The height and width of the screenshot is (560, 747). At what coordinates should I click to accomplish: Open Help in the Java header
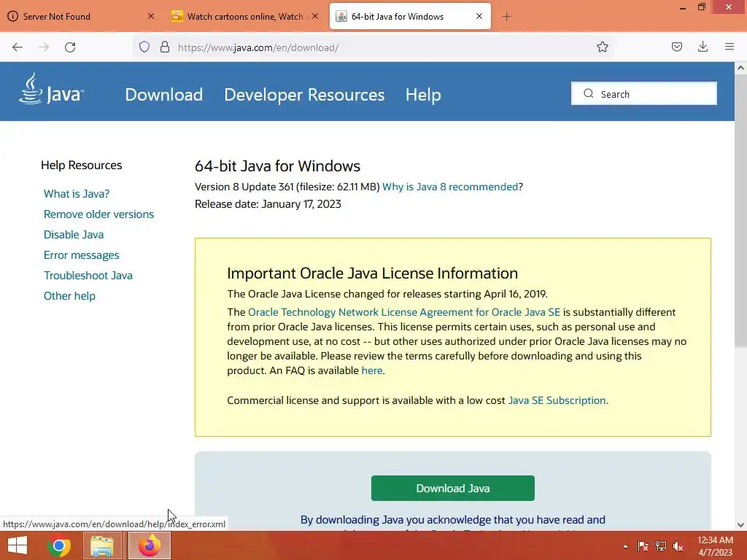[423, 95]
